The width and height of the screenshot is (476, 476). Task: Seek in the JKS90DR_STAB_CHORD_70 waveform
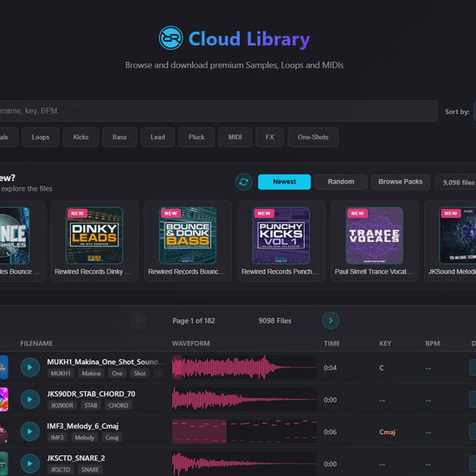tap(244, 399)
